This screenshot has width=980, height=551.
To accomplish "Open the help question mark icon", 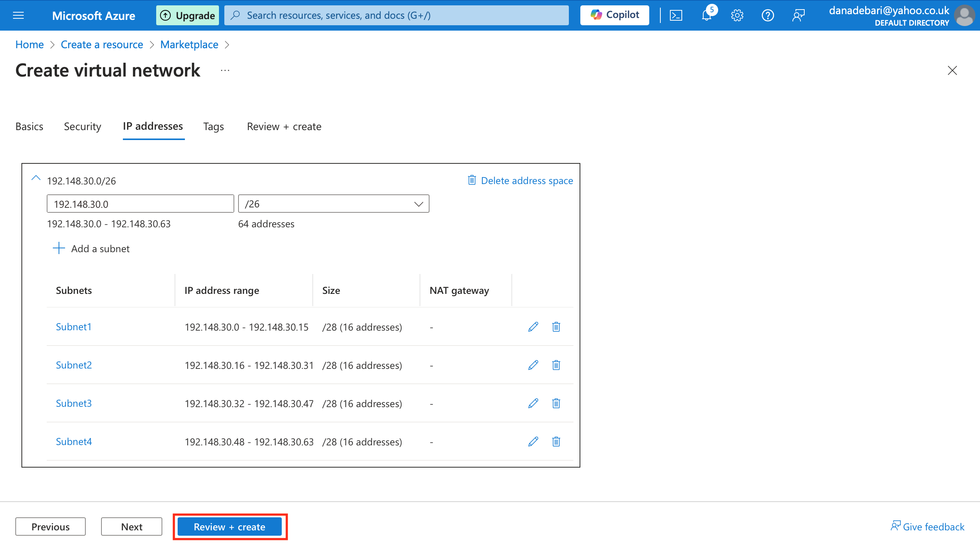I will pos(768,15).
